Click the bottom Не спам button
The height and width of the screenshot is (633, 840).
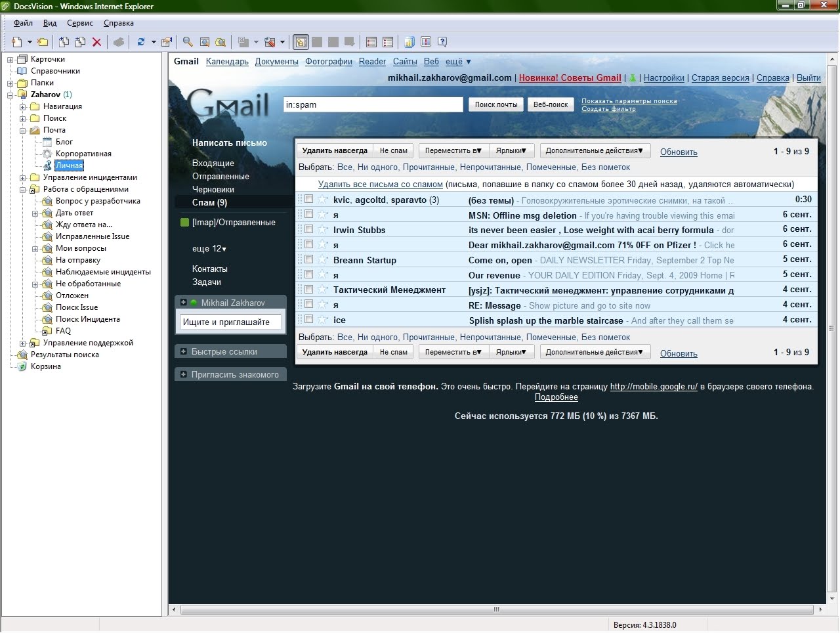click(x=394, y=353)
